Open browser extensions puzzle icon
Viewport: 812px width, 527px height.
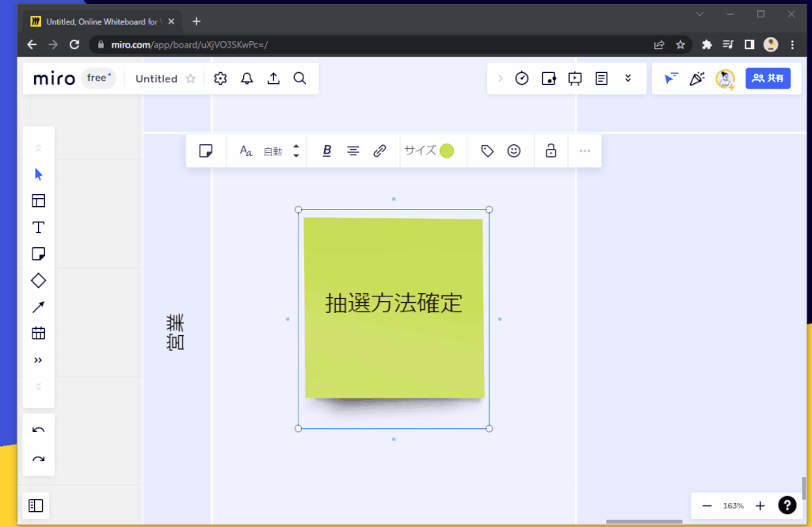707,44
